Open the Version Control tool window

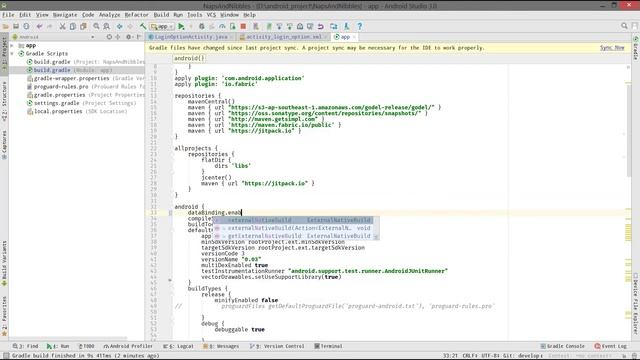click(277, 346)
